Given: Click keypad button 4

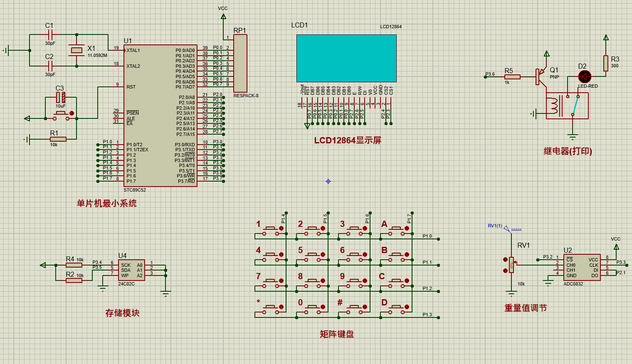Looking at the screenshot, I should tap(272, 257).
